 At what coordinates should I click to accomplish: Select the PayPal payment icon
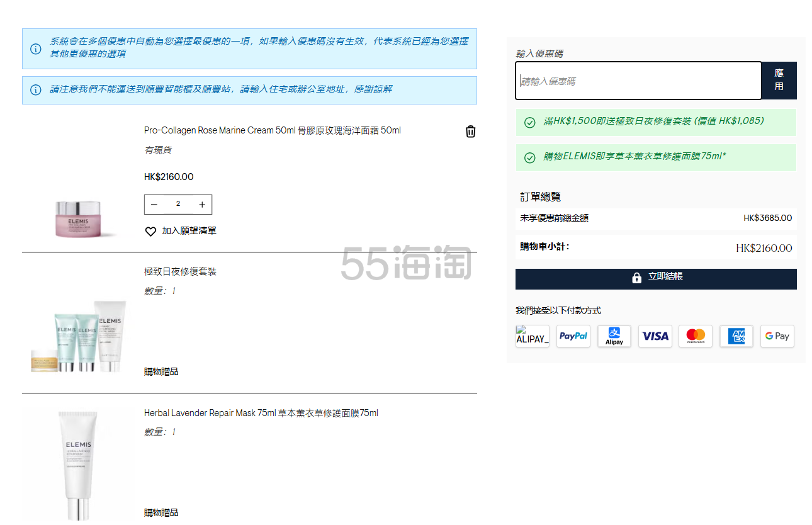click(x=573, y=336)
